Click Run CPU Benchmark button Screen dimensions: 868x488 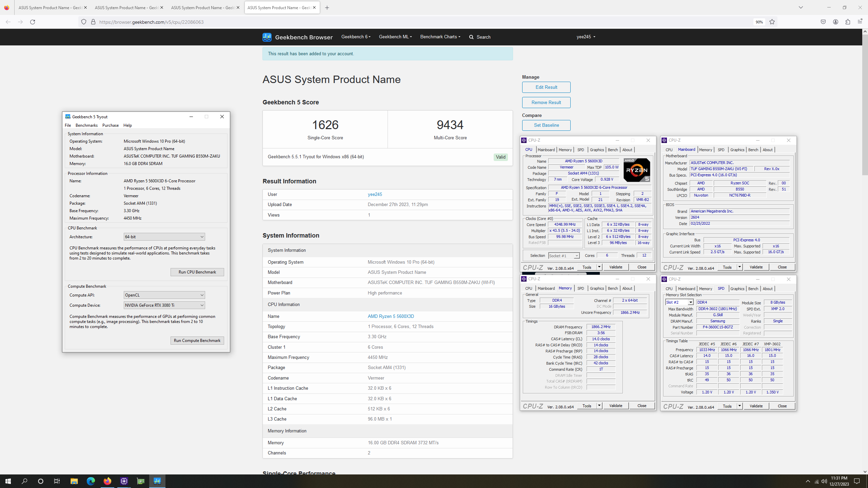coord(197,272)
